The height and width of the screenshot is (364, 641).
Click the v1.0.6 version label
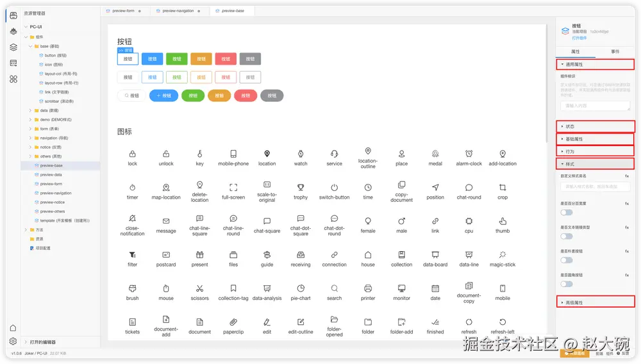[17, 353]
